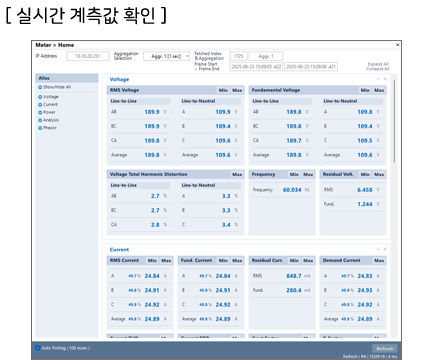The width and height of the screenshot is (433, 361).
Task: Select Residual Volt. RMS value 6.458
Action: click(x=365, y=190)
